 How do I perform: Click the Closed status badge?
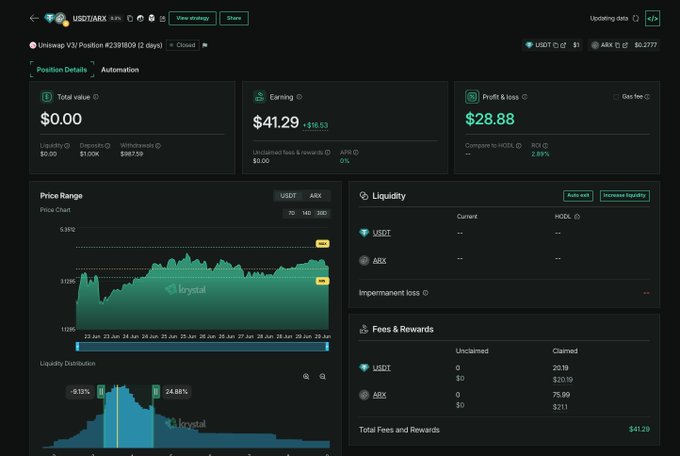tap(183, 45)
